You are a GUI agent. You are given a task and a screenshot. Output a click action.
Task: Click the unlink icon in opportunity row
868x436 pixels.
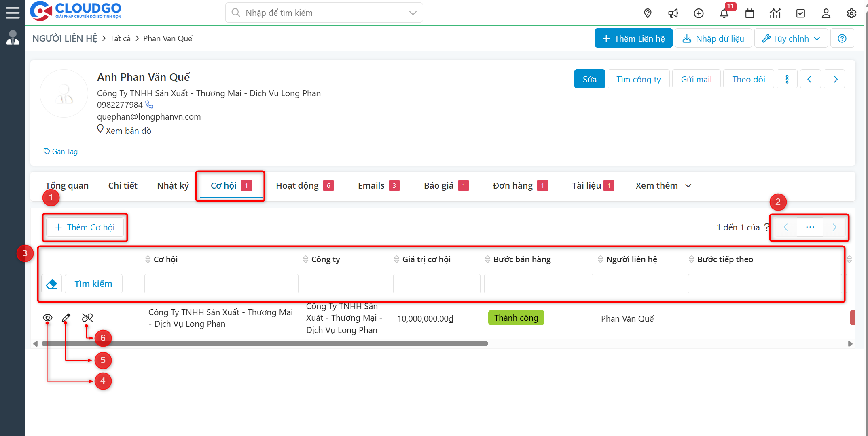[x=87, y=318]
